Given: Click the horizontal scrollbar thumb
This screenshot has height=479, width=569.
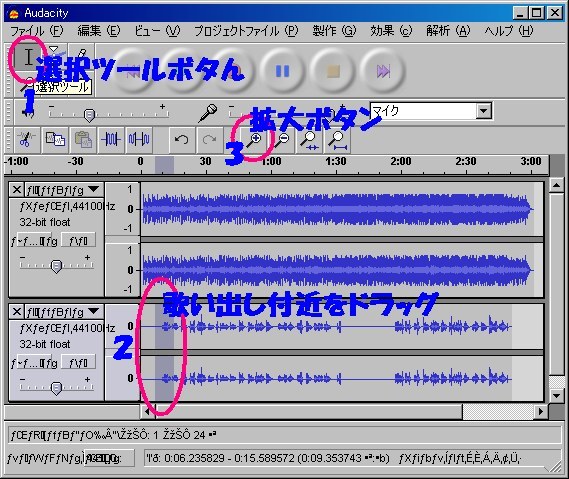Looking at the screenshot, I should coord(308,412).
